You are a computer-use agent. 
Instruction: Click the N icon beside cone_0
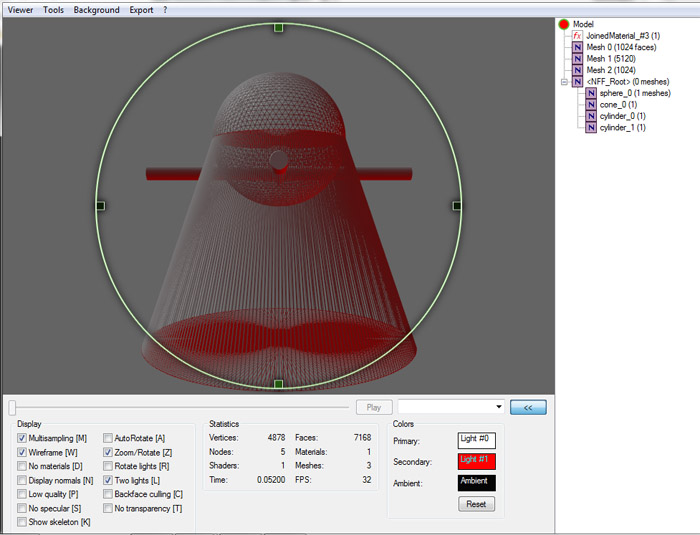[591, 104]
